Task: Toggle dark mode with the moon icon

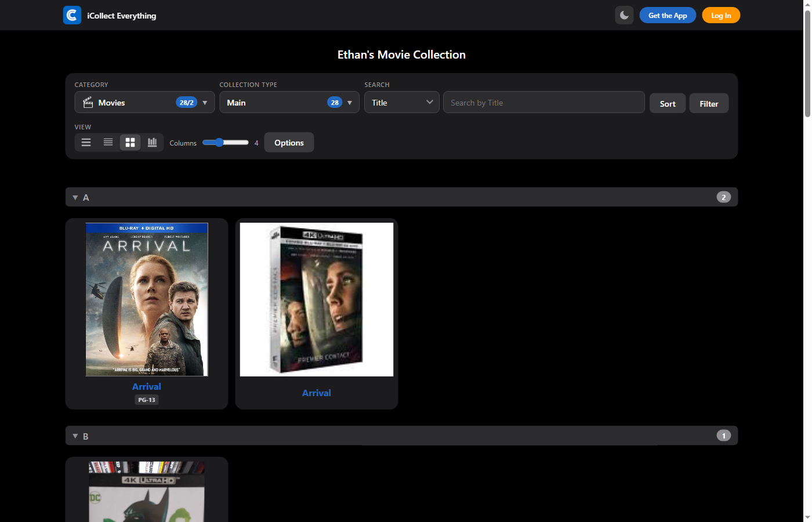Action: pyautogui.click(x=624, y=15)
